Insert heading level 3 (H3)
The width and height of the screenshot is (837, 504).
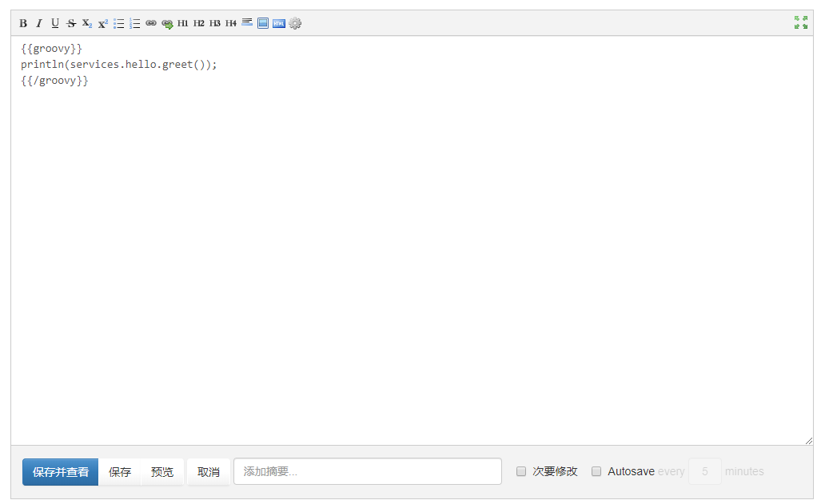pyautogui.click(x=215, y=23)
